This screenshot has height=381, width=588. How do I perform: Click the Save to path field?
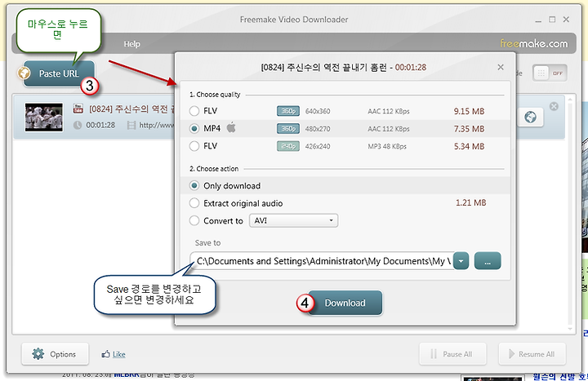coord(322,261)
